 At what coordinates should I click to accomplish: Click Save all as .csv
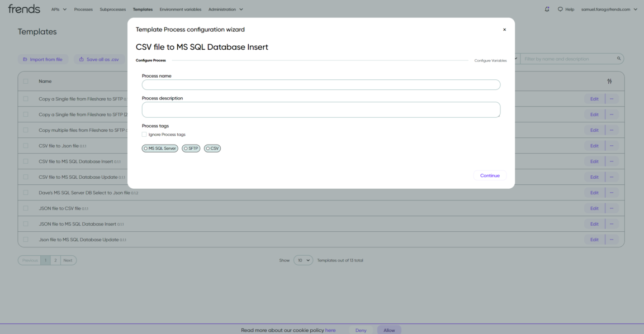[x=99, y=60]
